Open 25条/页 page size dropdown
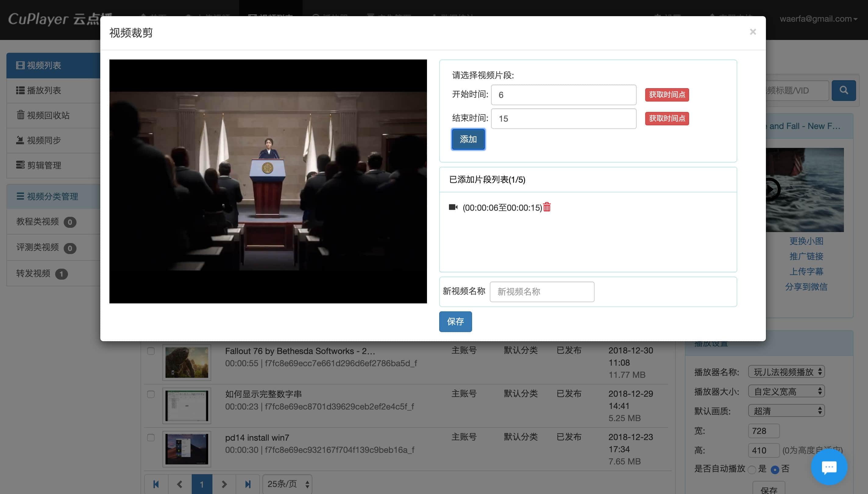868x494 pixels. (x=287, y=484)
